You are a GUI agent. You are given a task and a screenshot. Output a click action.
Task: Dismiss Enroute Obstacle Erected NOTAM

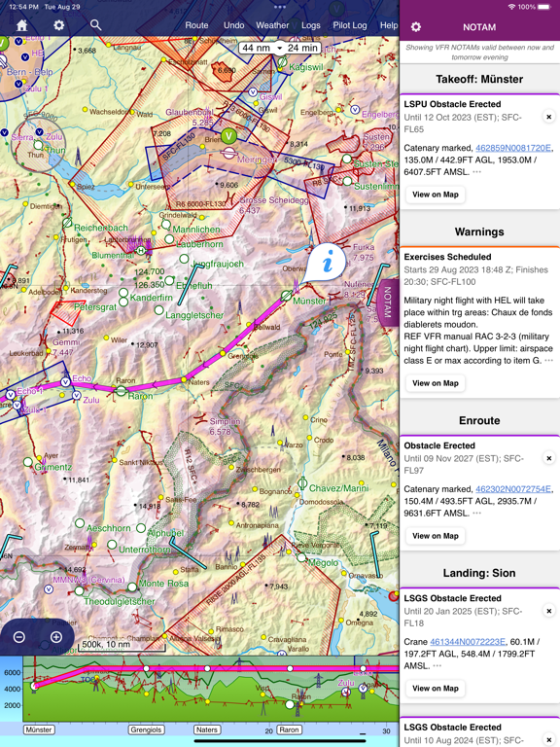click(x=548, y=458)
